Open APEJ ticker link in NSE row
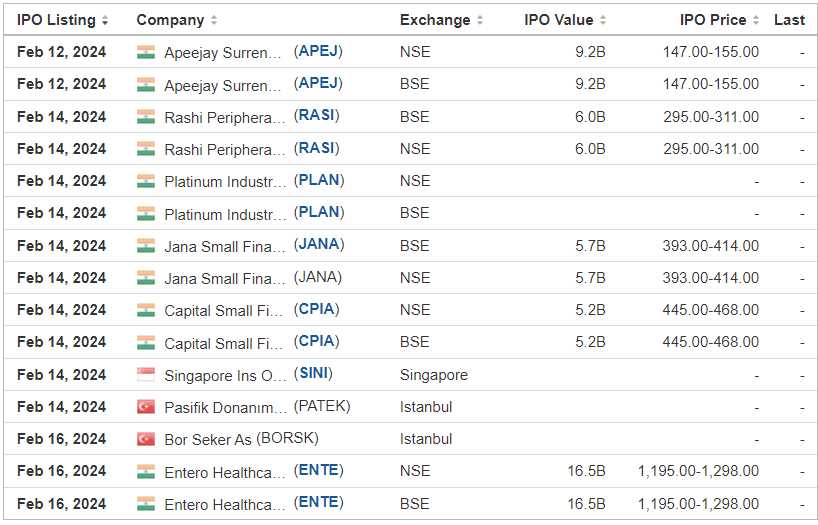 click(318, 51)
